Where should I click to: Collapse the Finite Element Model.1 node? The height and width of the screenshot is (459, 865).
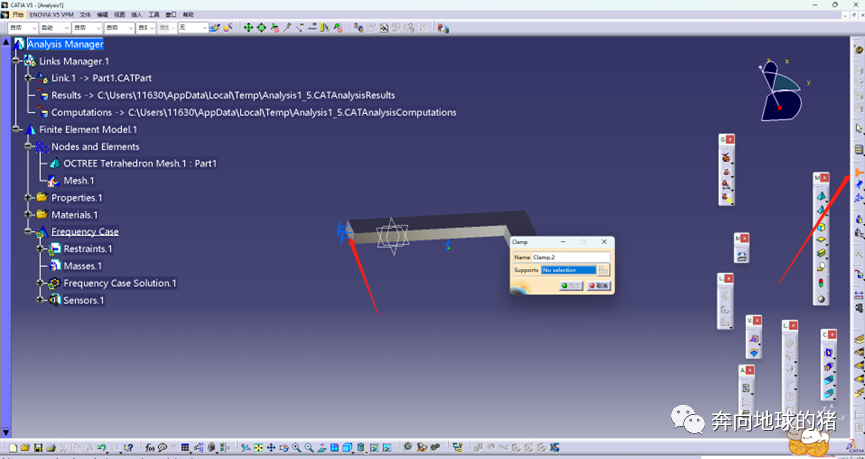click(15, 129)
